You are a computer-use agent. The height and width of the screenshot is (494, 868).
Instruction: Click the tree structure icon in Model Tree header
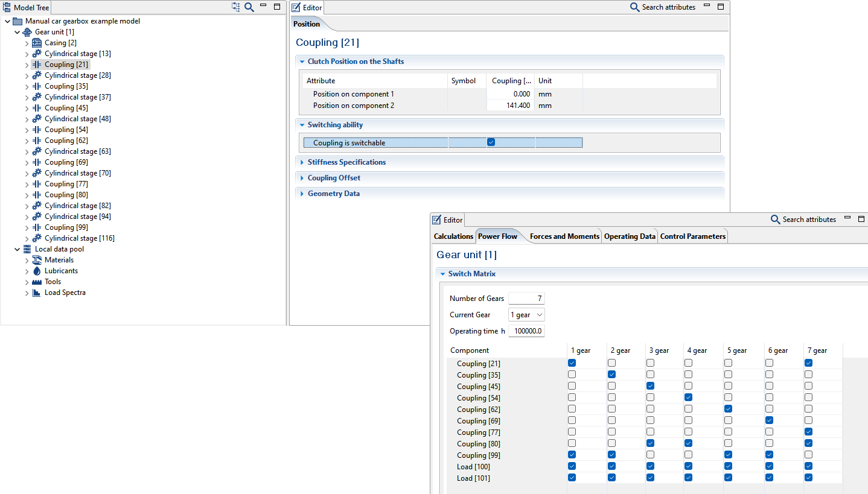tap(235, 7)
